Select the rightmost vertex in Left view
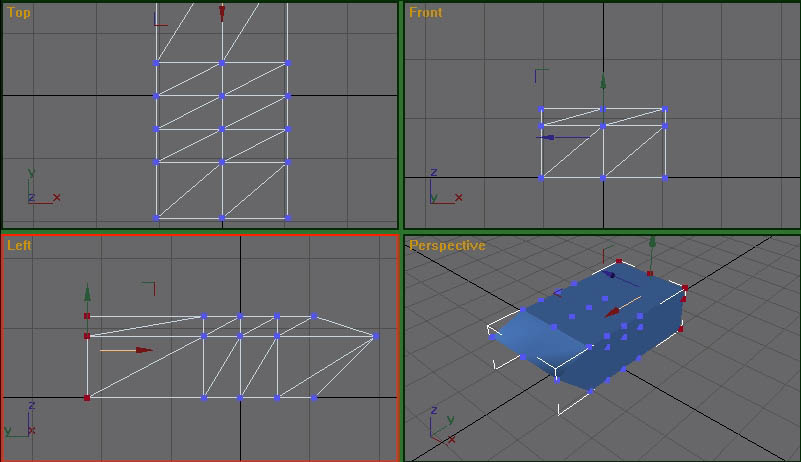The height and width of the screenshot is (462, 801). click(x=376, y=337)
